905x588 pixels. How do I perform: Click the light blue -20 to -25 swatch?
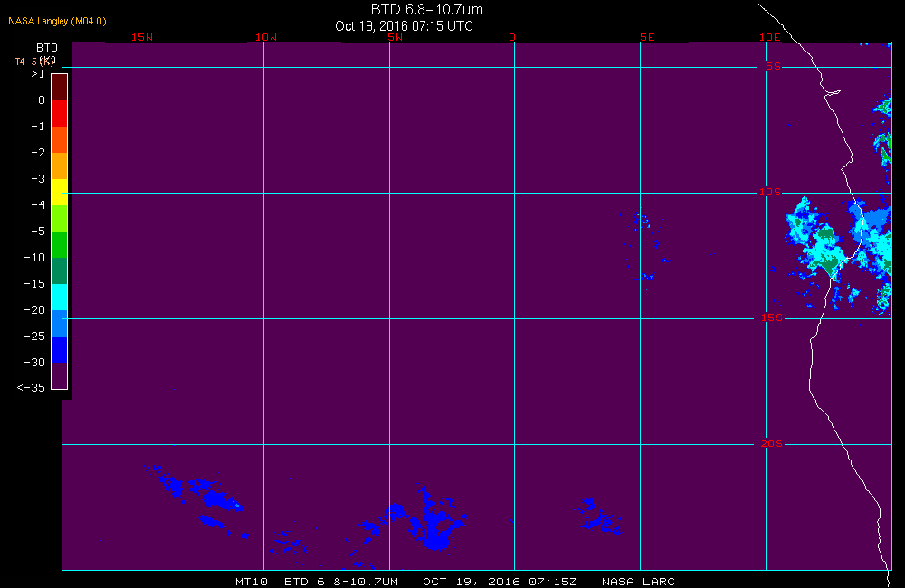pos(60,323)
